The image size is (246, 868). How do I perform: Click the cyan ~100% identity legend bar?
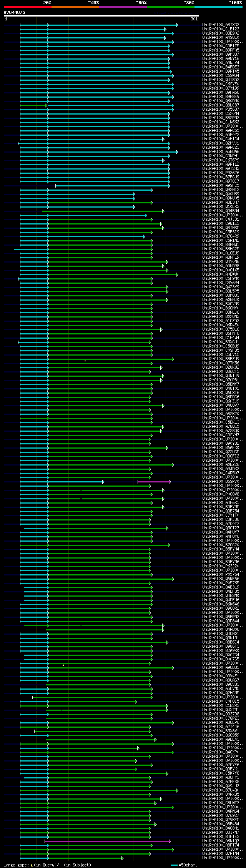pos(218,7)
